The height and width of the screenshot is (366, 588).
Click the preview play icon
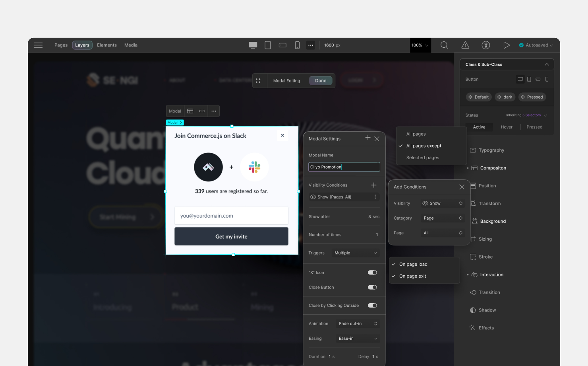[506, 45]
